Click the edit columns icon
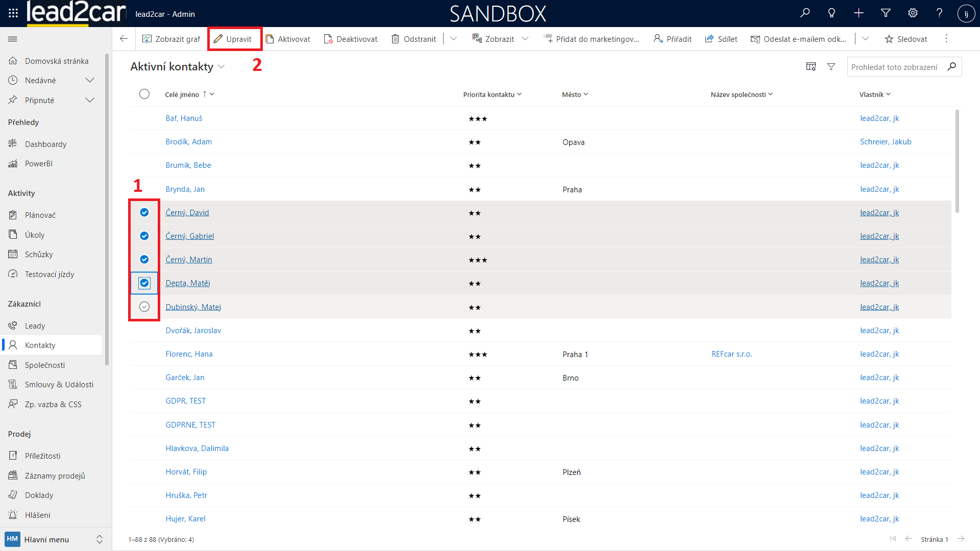This screenshot has height=551, width=980. tap(811, 67)
